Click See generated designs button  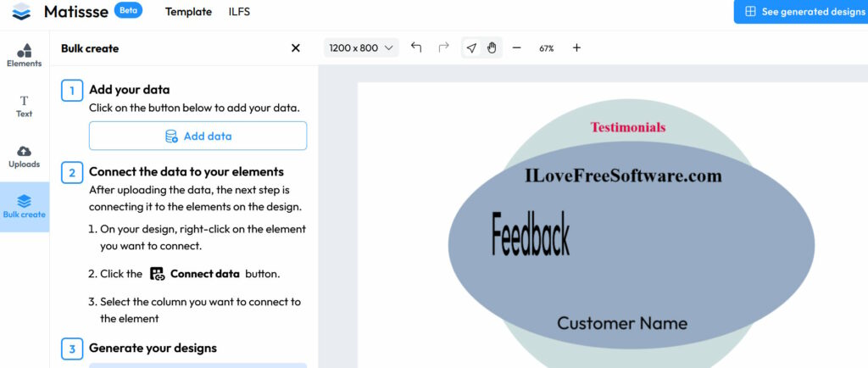801,12
